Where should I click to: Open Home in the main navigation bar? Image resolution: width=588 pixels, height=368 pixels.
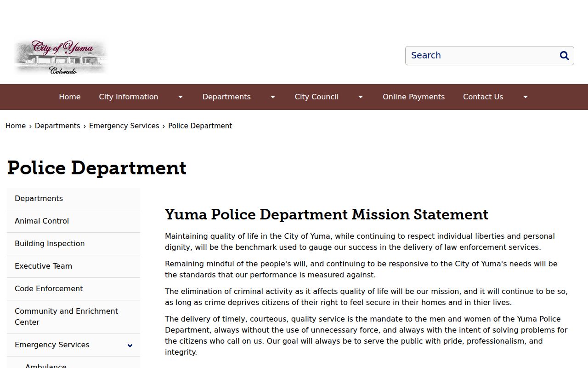tap(70, 97)
